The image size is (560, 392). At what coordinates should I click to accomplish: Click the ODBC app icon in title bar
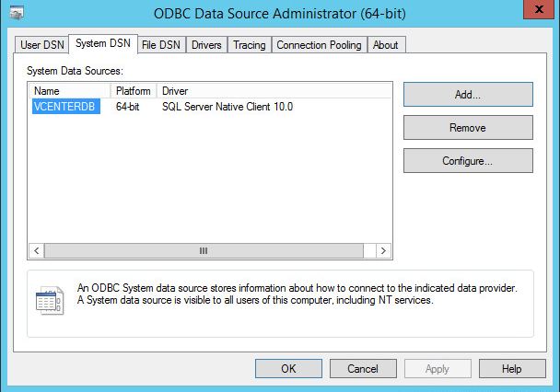pos(17,14)
